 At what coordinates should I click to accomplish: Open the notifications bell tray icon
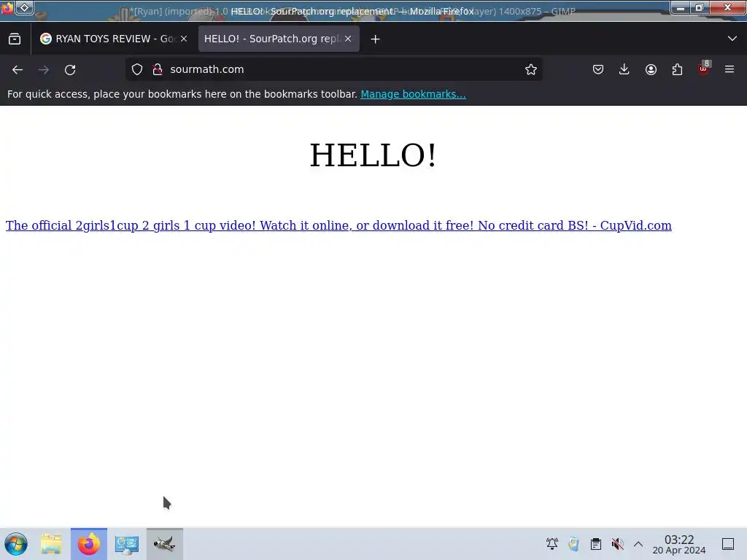click(x=552, y=544)
